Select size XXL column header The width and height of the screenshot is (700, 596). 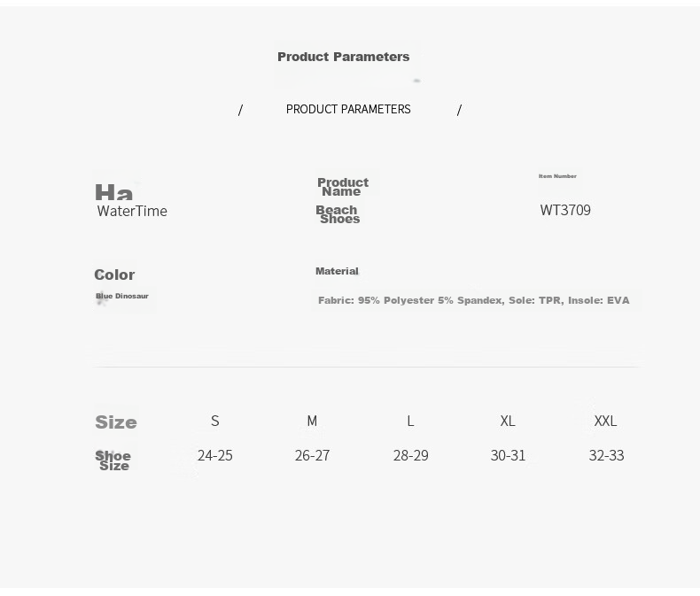coord(605,421)
